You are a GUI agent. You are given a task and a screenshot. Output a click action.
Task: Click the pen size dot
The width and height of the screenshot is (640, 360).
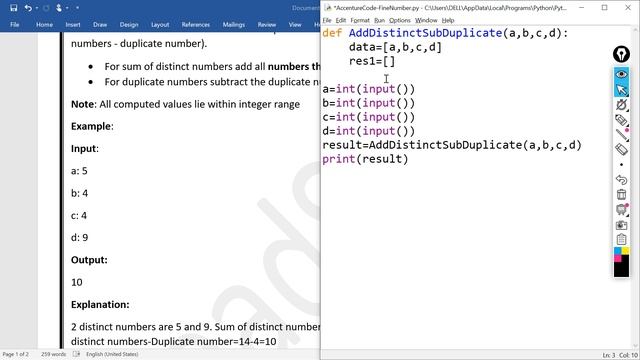click(x=621, y=164)
